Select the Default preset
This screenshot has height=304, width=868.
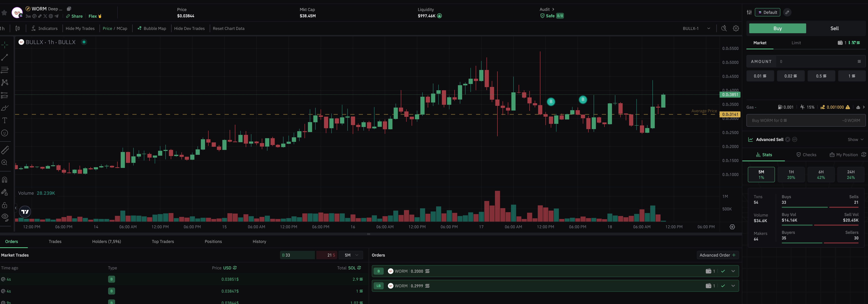click(x=768, y=12)
